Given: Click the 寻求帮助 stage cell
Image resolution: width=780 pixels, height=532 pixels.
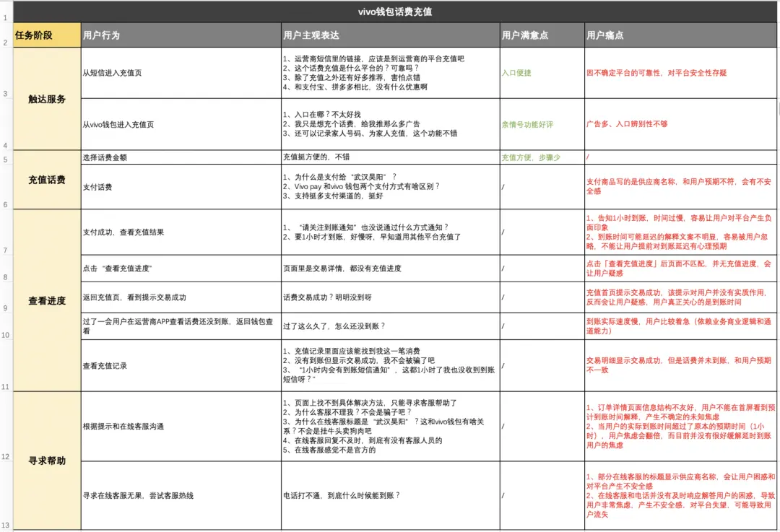Looking at the screenshot, I should 47,460.
